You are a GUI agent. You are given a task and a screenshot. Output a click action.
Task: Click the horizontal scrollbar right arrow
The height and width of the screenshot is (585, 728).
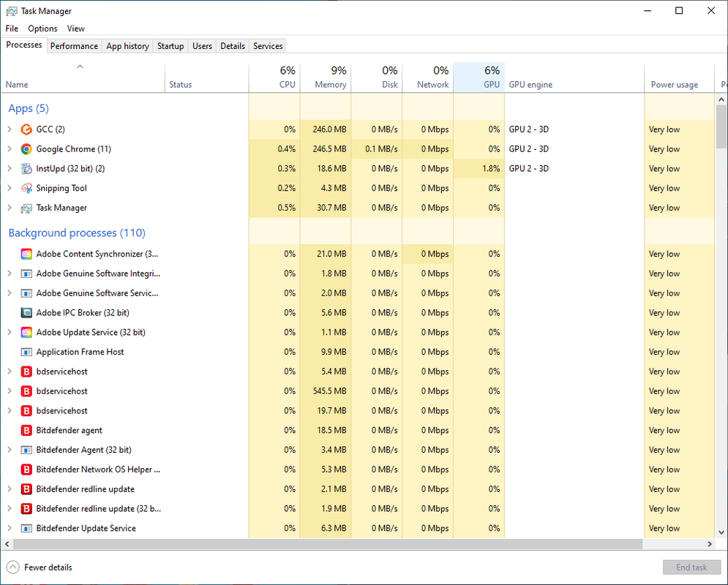[710, 544]
